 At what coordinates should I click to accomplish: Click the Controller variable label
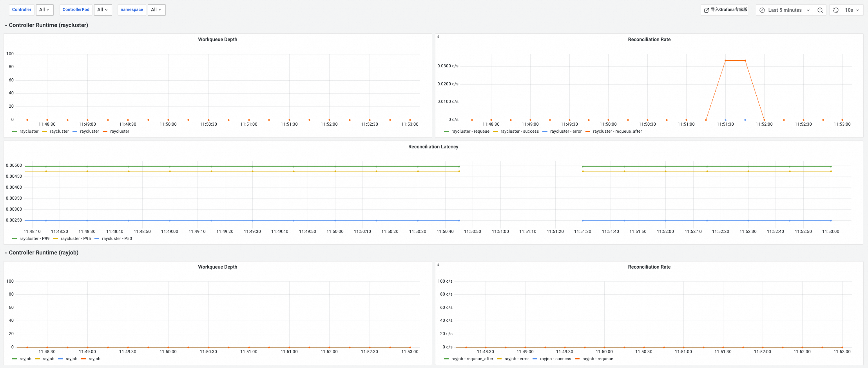tap(22, 10)
